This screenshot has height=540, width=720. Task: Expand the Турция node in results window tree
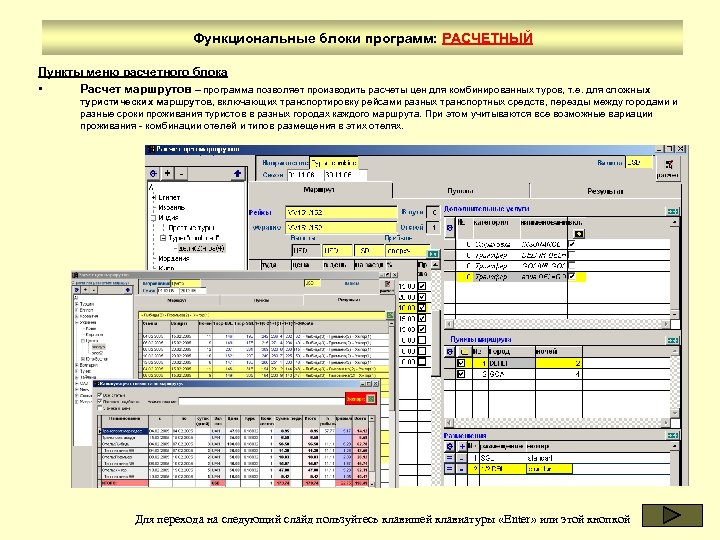[x=77, y=304]
